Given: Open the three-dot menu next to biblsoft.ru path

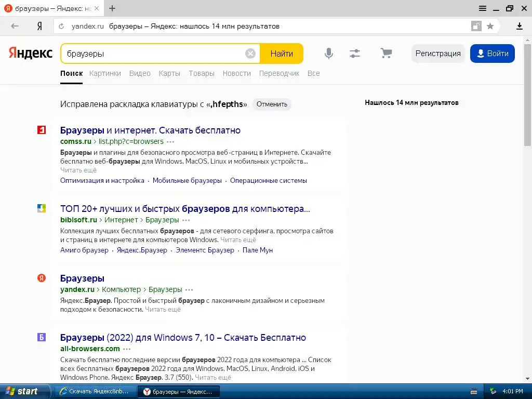Looking at the screenshot, I should [x=186, y=220].
